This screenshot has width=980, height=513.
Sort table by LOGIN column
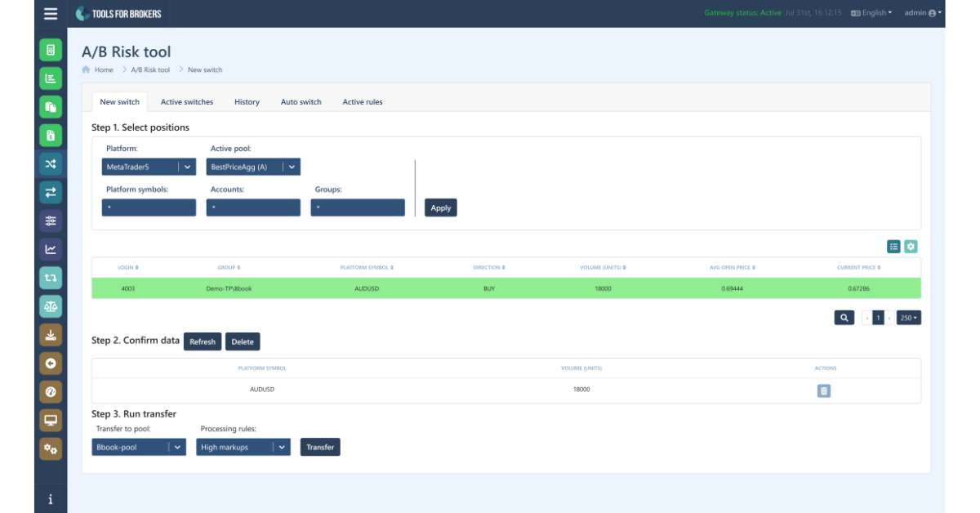(x=128, y=268)
